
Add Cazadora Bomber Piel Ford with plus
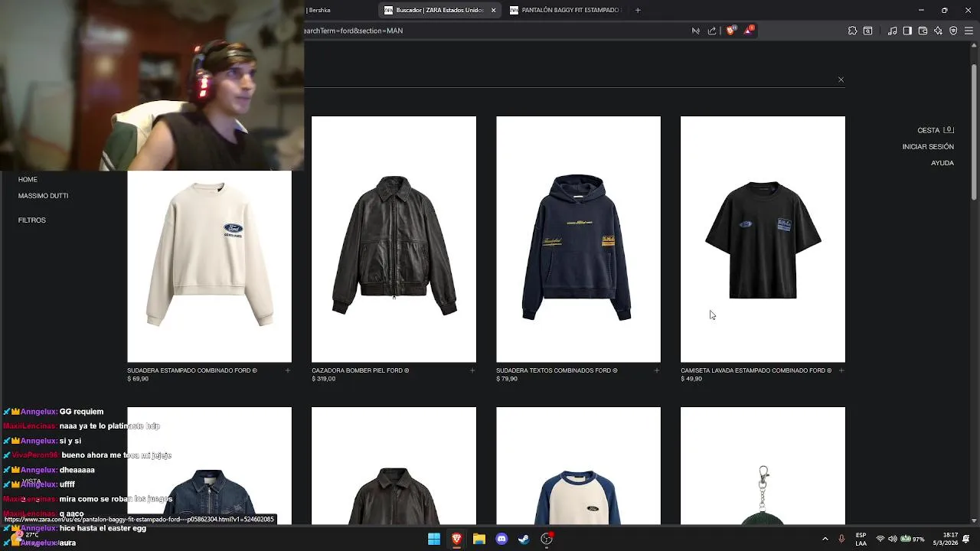[x=472, y=370]
